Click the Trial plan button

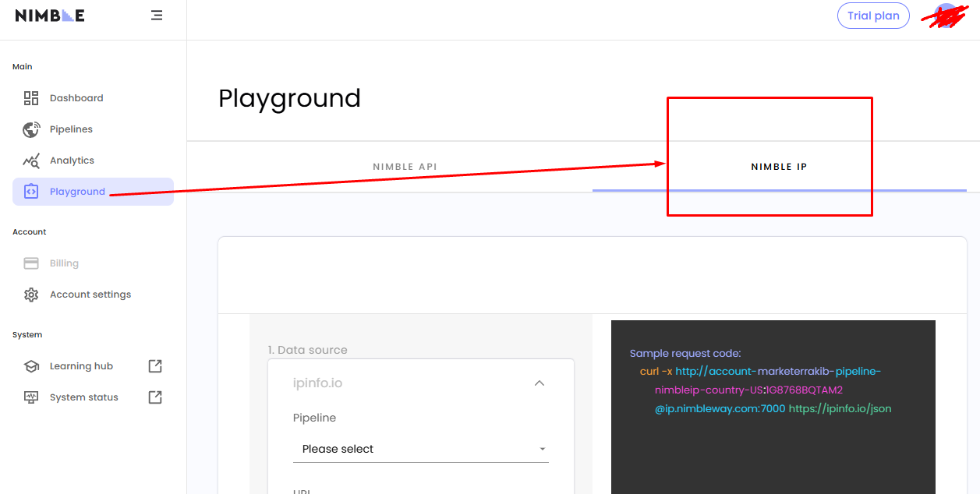coord(873,16)
